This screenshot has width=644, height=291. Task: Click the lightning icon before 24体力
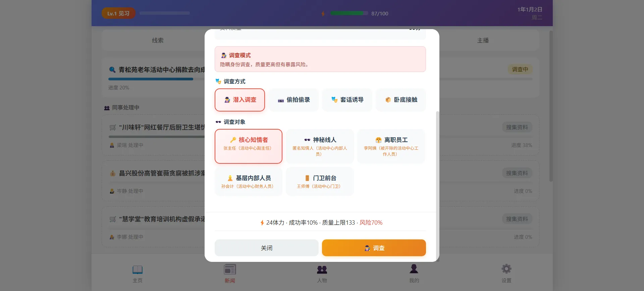[x=262, y=223]
